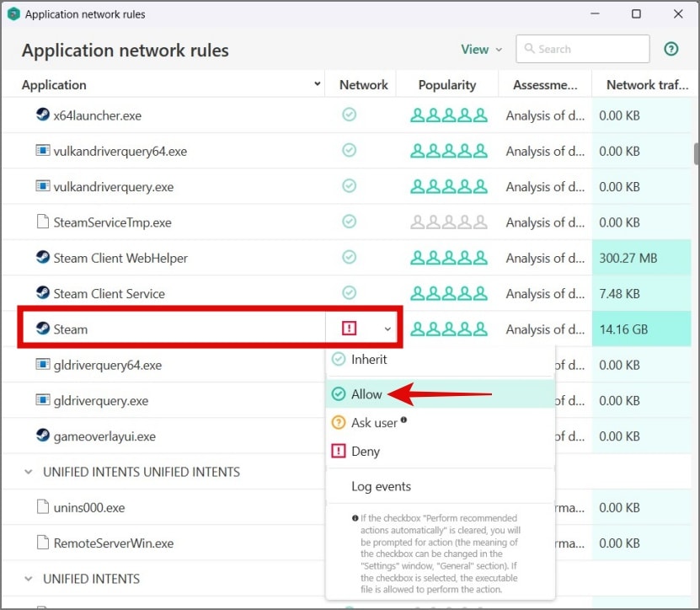The height and width of the screenshot is (610, 700).
Task: Click allowed status icon for SteamServiceTmp.exe
Action: point(349,222)
